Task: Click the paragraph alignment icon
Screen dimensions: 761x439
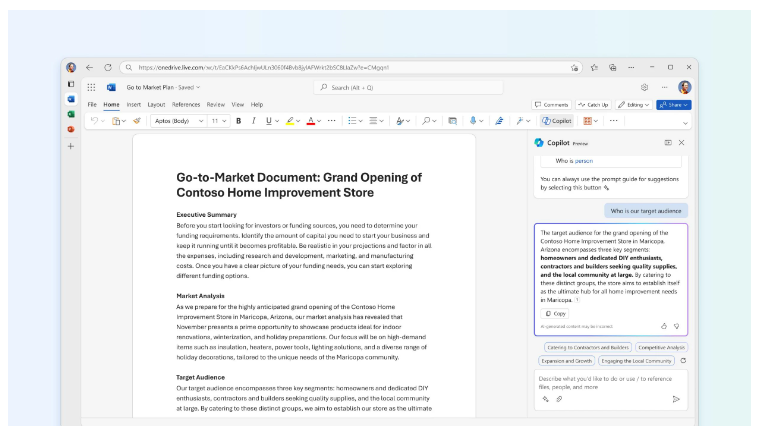Action: click(x=373, y=121)
